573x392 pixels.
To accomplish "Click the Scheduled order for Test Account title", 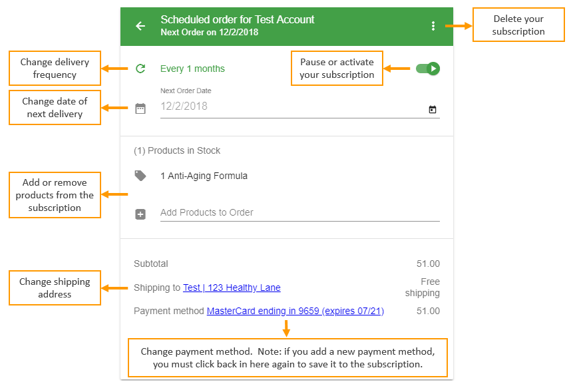I will click(x=237, y=19).
